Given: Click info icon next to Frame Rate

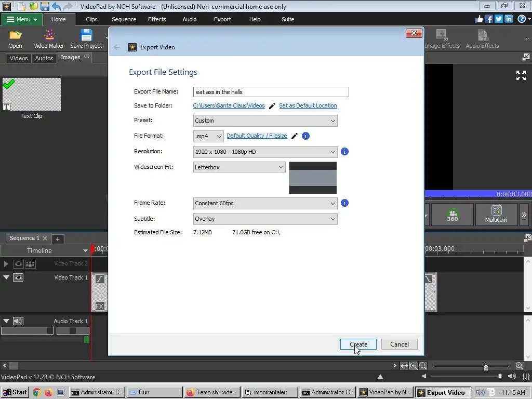Looking at the screenshot, I should [344, 203].
